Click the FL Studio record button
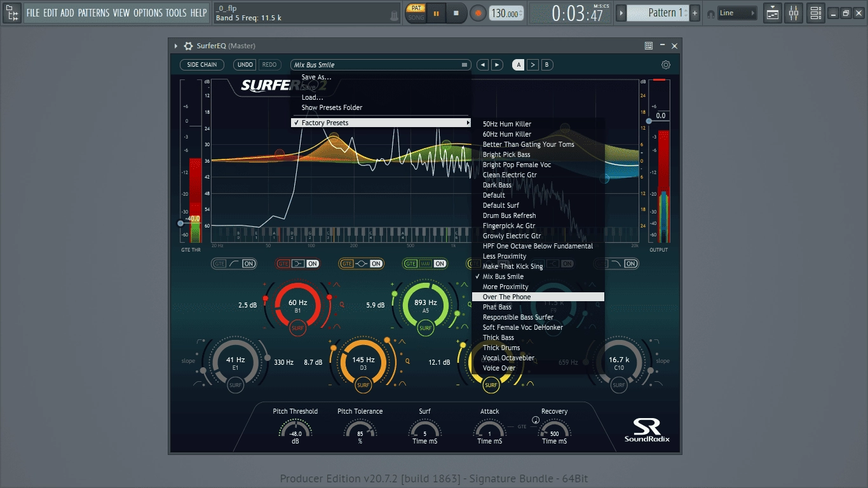 click(x=478, y=13)
